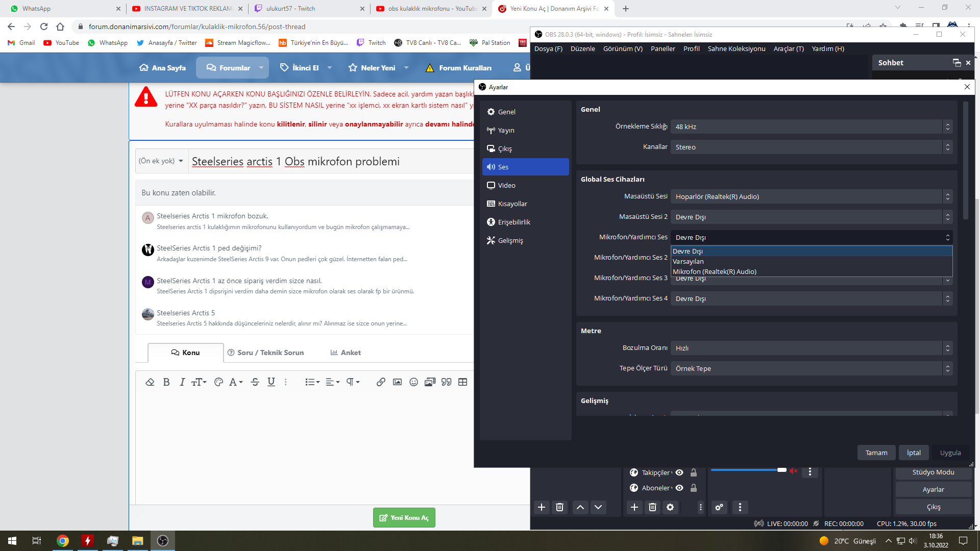The width and height of the screenshot is (980, 551).
Task: Open the emoji smiley picker
Action: point(413,382)
